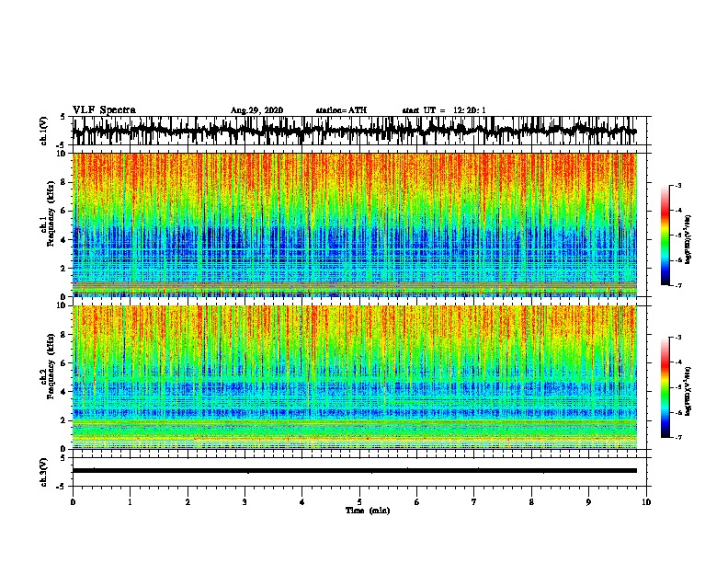Click time axis tick label "1"
Image resolution: width=728 pixels, height=563 pixels.
(130, 501)
